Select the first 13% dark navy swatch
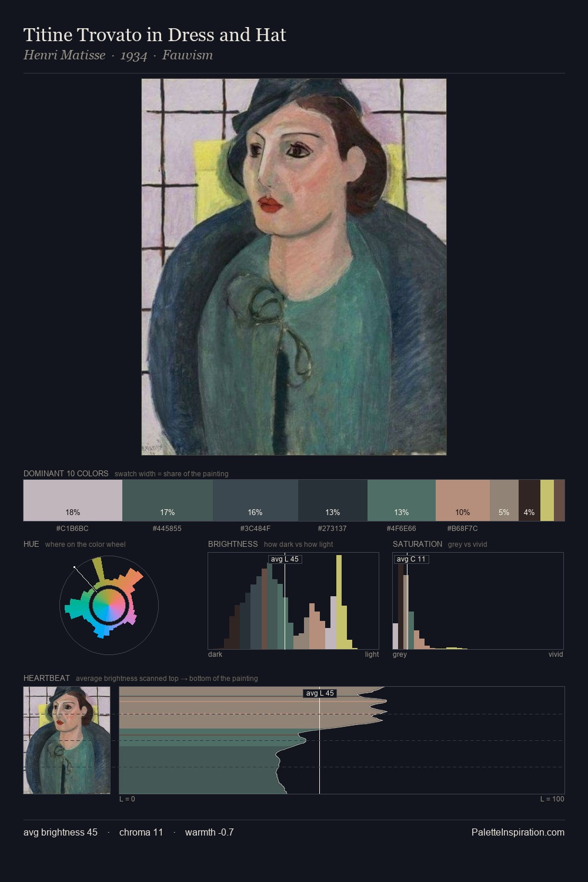The height and width of the screenshot is (882, 588). 333,500
